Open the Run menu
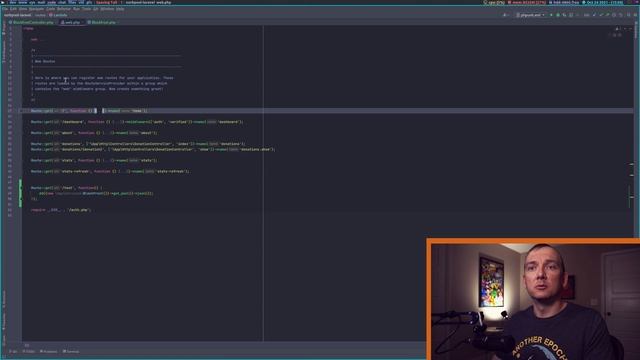640x360 pixels. coord(76,9)
